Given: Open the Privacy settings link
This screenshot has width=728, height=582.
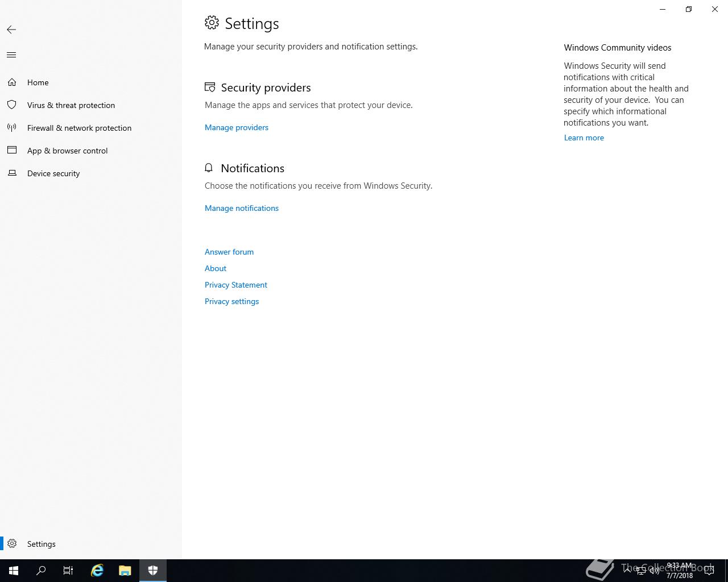Looking at the screenshot, I should [x=231, y=301].
